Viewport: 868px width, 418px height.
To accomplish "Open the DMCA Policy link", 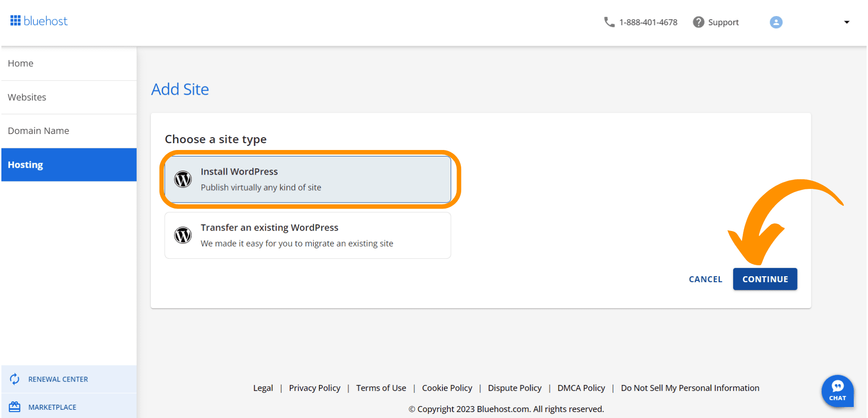I will pyautogui.click(x=581, y=388).
